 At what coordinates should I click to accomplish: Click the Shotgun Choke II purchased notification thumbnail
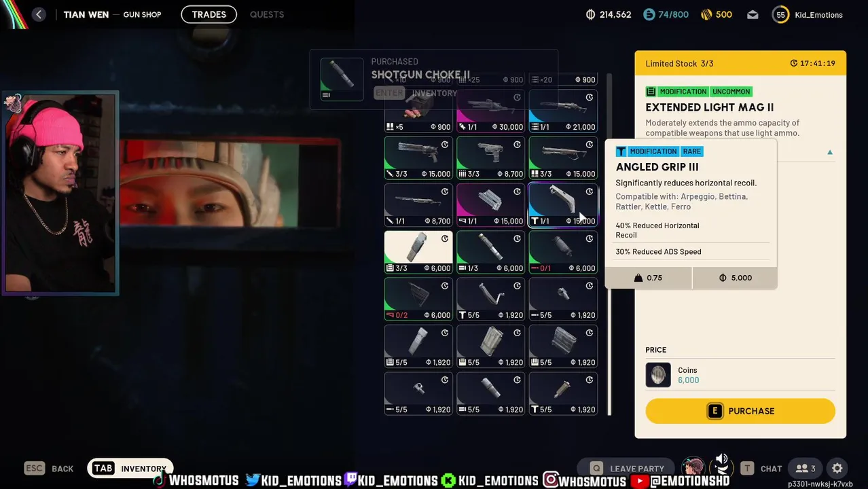pos(342,79)
